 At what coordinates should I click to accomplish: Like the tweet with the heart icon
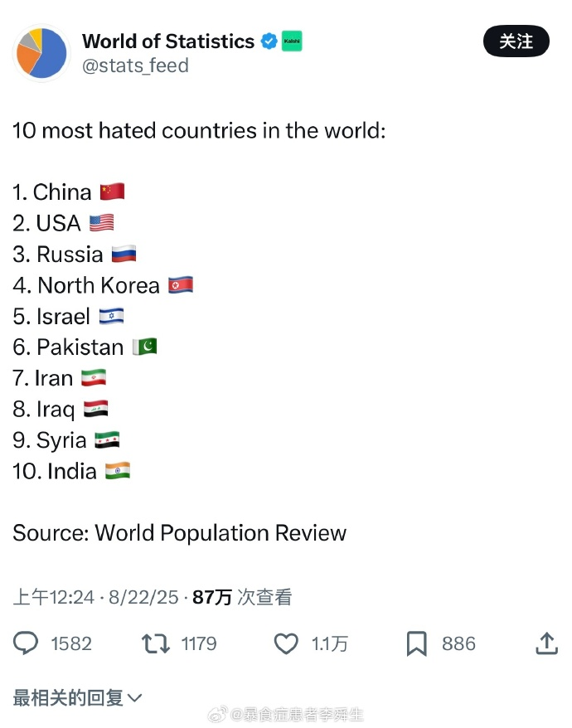point(286,644)
